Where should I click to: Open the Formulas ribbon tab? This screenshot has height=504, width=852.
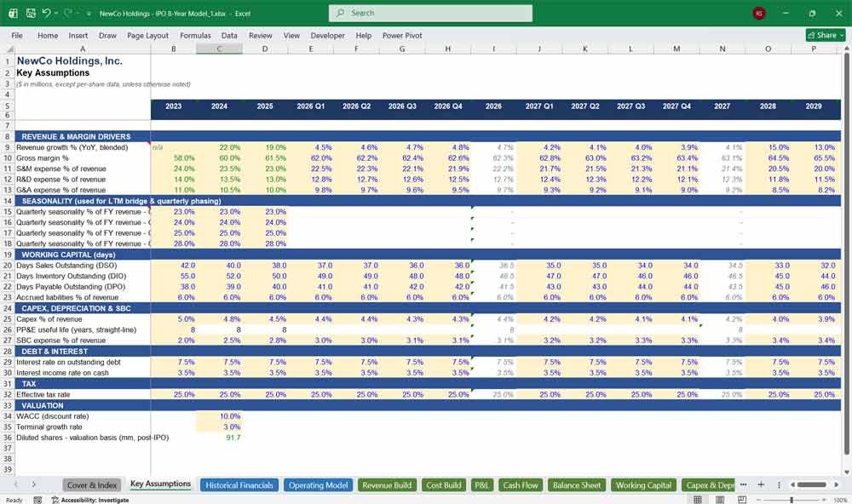195,35
